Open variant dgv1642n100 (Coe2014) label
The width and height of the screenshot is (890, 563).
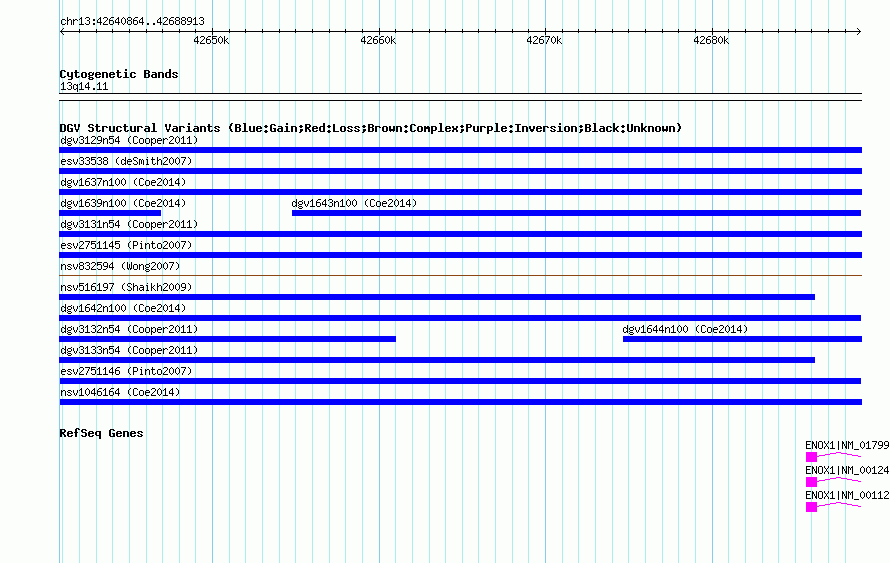123,308
